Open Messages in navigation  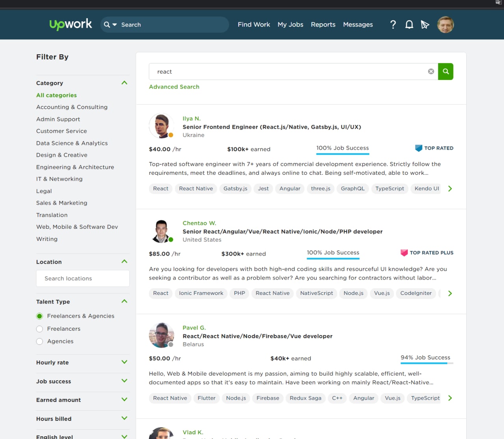pyautogui.click(x=358, y=24)
